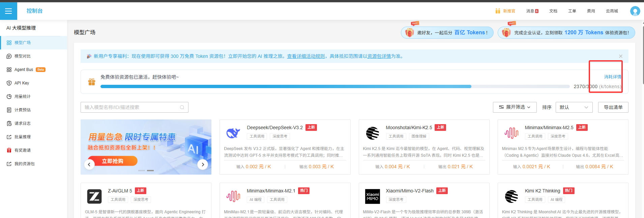Open the 默认 sort dropdown
The image size is (644, 218).
coord(574,107)
